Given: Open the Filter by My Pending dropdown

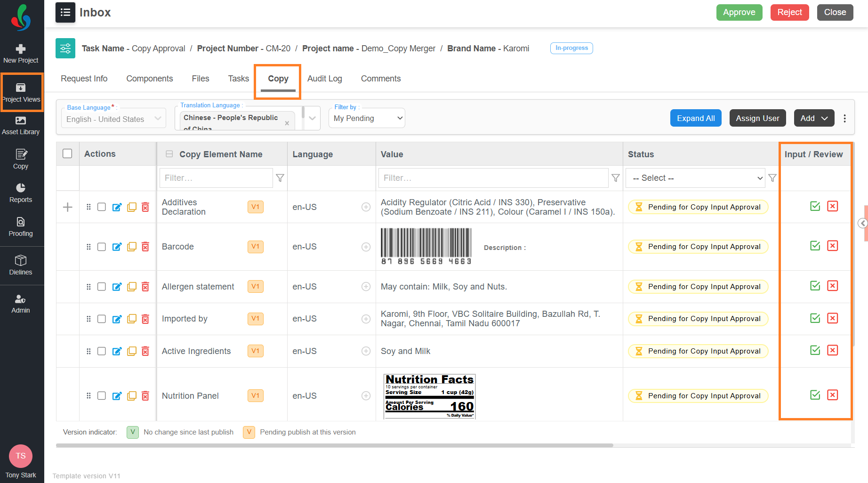Looking at the screenshot, I should click(367, 118).
